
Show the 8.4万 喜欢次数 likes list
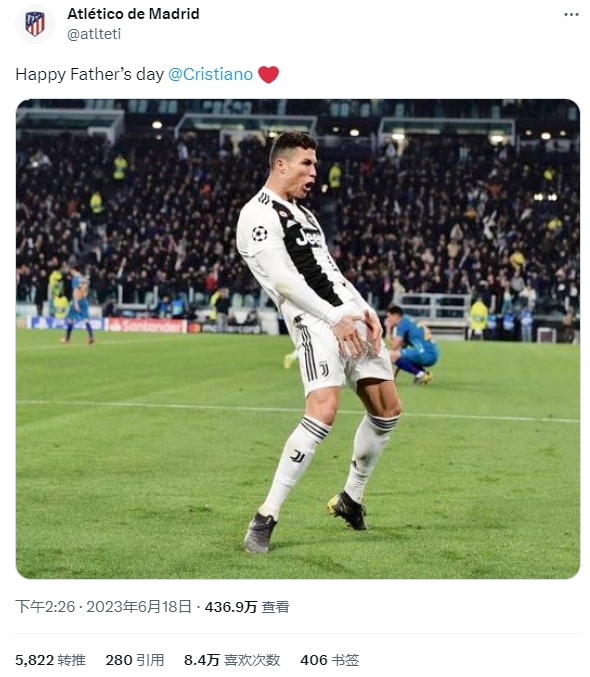[232, 660]
